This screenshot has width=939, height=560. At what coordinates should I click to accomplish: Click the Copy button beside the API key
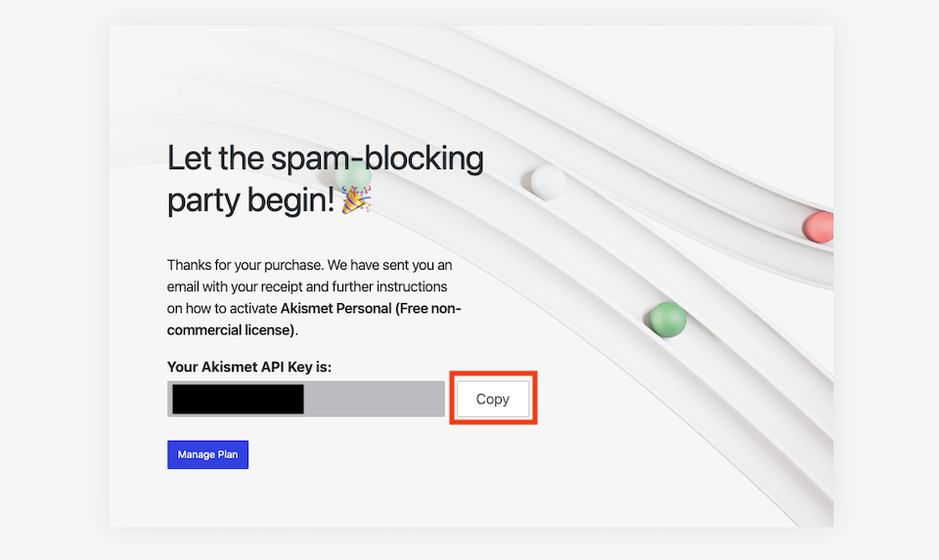(x=493, y=399)
